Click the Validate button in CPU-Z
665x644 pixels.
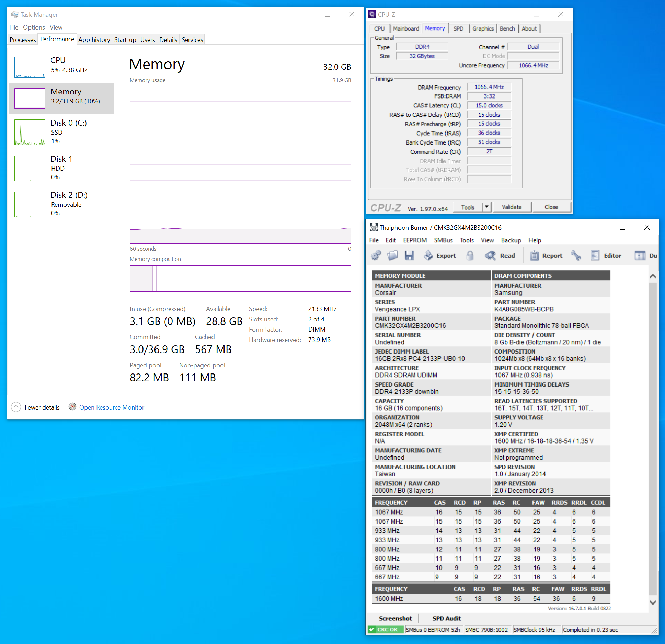[512, 207]
